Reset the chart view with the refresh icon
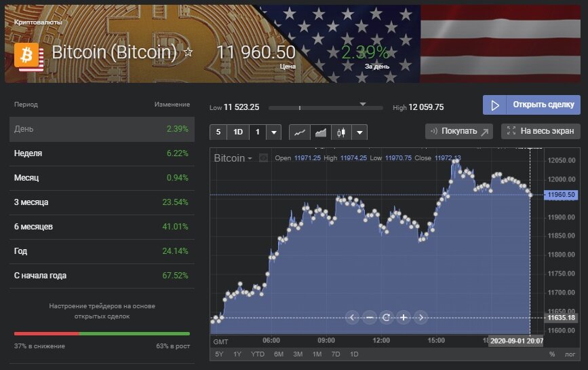This screenshot has height=370, width=588. [x=387, y=317]
